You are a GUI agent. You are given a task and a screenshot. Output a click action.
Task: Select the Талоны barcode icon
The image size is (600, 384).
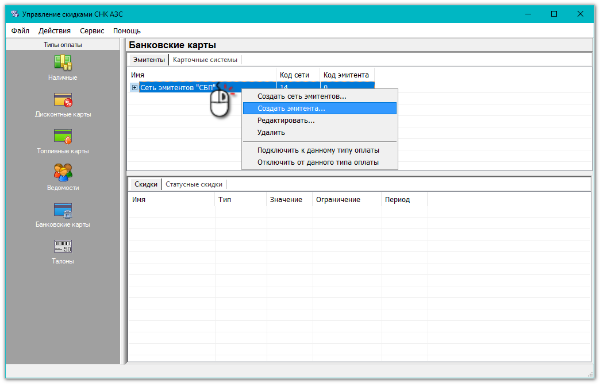[x=63, y=246]
